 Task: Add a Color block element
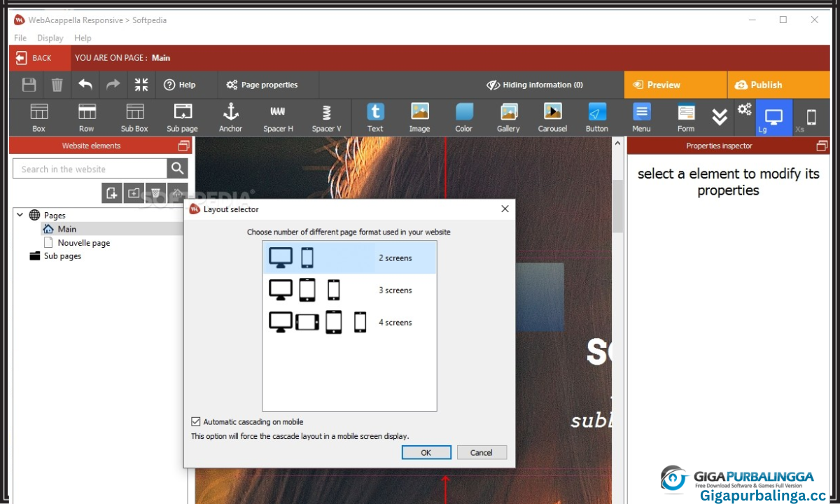[464, 117]
